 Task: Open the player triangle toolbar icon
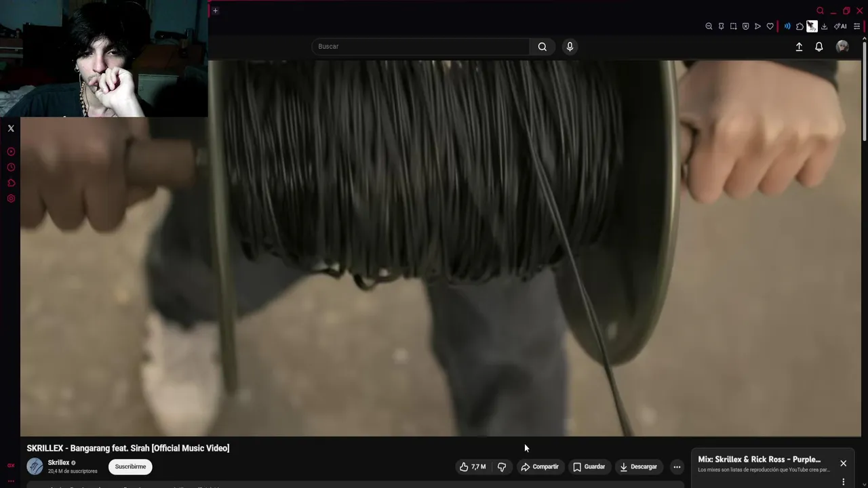pyautogui.click(x=757, y=26)
